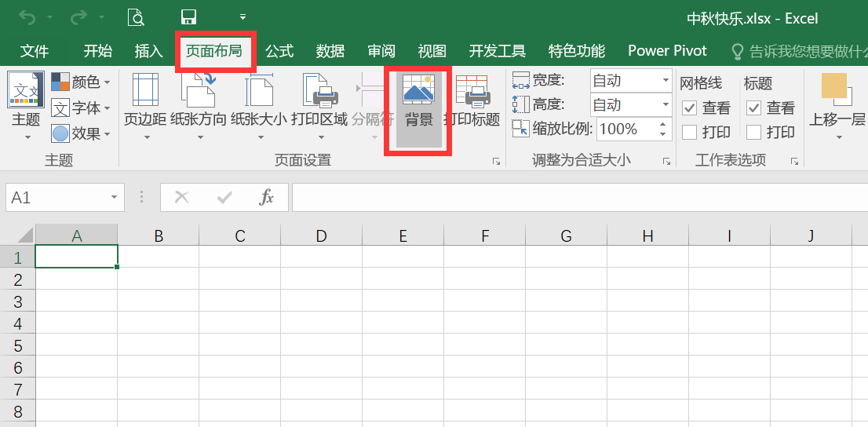This screenshot has height=427, width=868.
Task: Open the Customize Quick Access Toolbar arrow
Action: [x=243, y=17]
